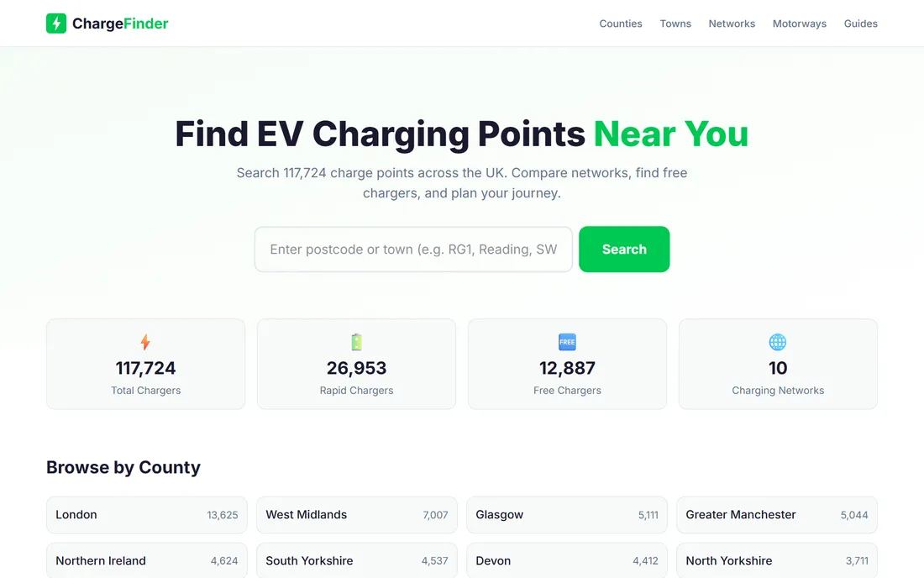This screenshot has width=924, height=578.
Task: Click the blue FREE badge icon
Action: (x=567, y=342)
